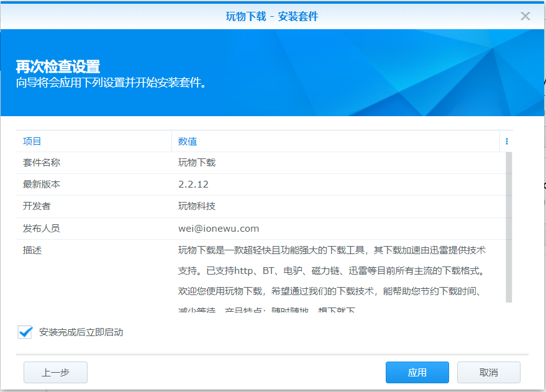Click the 安装完成后立即启动 label text
The height and width of the screenshot is (392, 546).
pos(81,332)
